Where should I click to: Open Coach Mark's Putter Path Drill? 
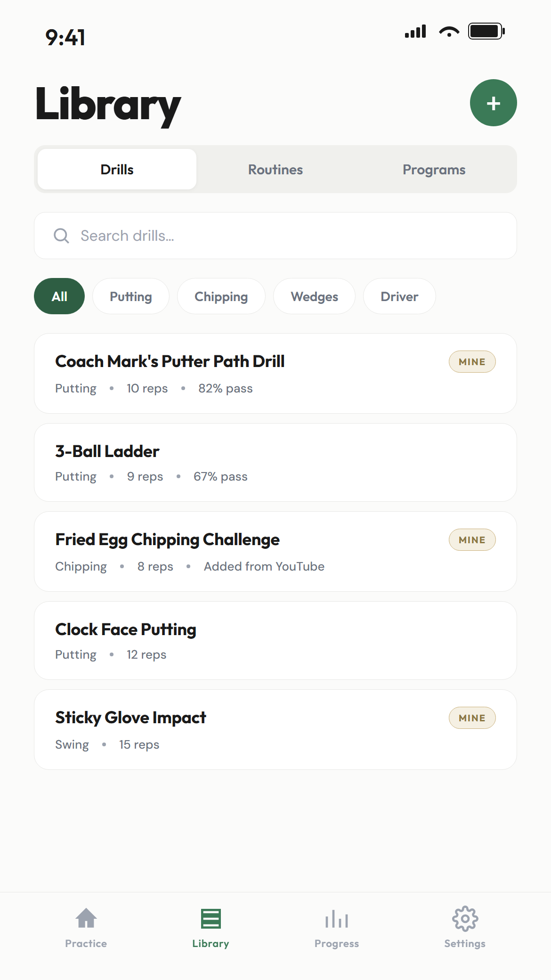coord(235,373)
